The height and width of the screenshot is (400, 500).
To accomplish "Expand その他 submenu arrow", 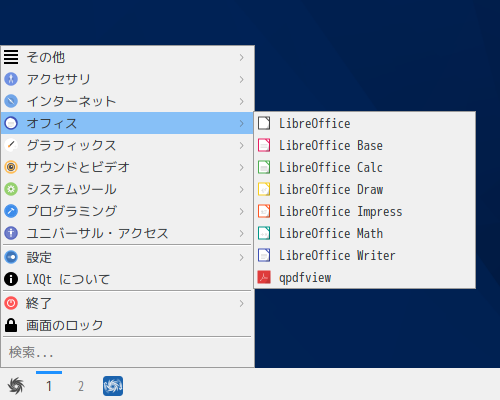I will click(242, 57).
